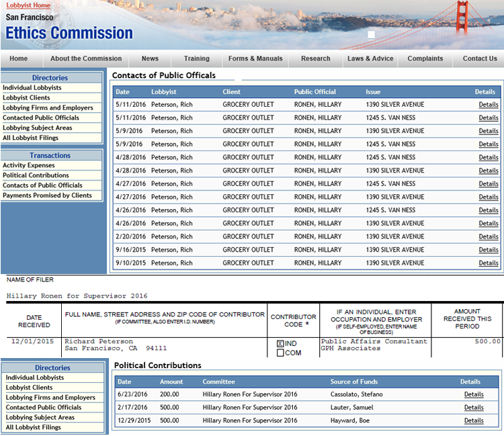Open Activity Expenses under Transactions
This screenshot has width=504, height=436.
(x=29, y=165)
